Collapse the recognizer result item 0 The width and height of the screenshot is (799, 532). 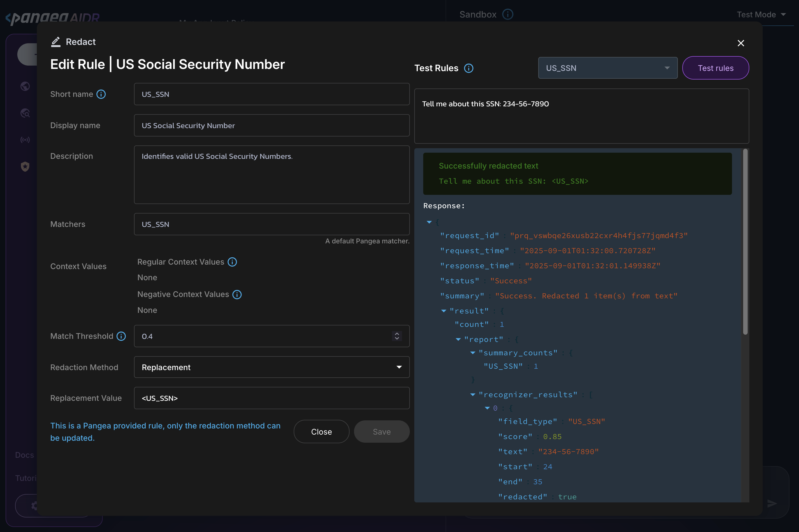point(487,408)
